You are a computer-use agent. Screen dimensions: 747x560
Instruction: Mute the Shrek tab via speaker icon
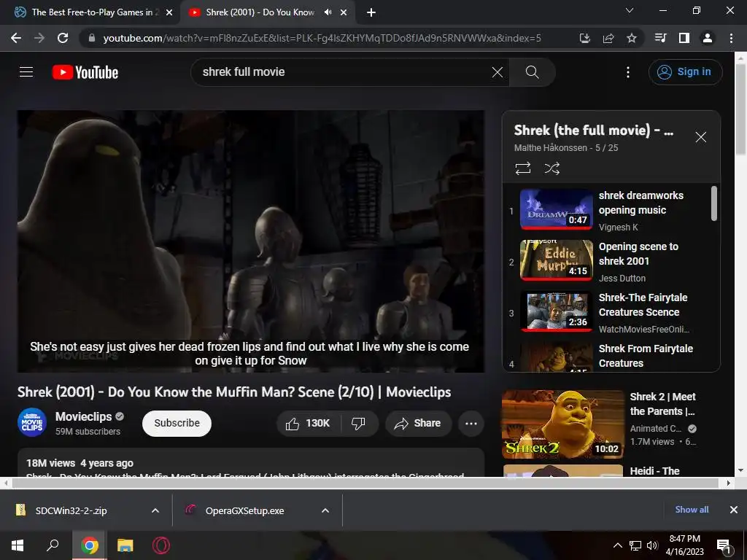[328, 12]
